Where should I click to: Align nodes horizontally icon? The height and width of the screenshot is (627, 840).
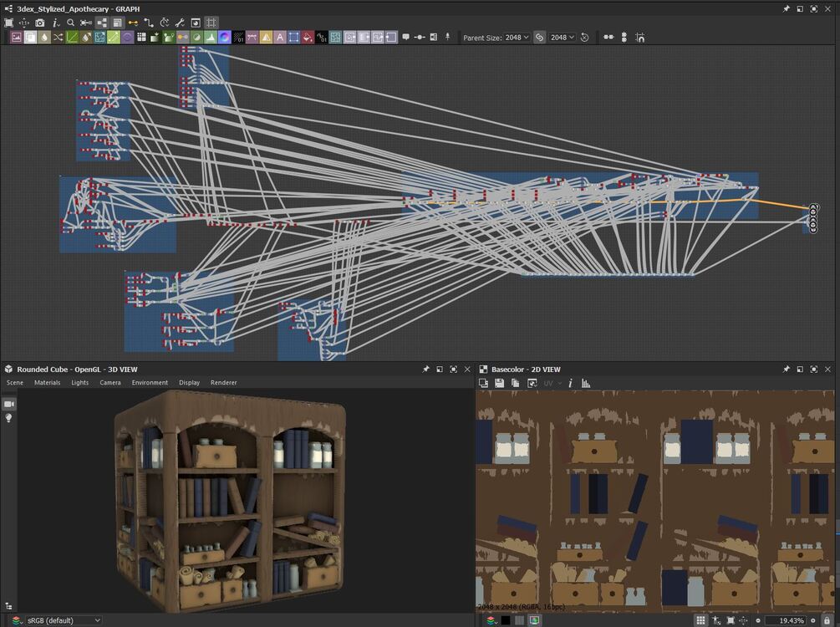coord(608,37)
